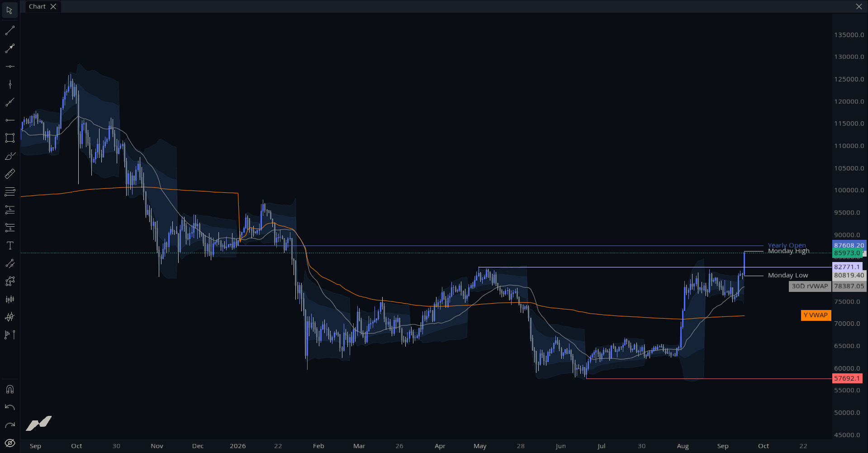868x453 pixels.
Task: Click the 82771.1 price tag
Action: [847, 267]
